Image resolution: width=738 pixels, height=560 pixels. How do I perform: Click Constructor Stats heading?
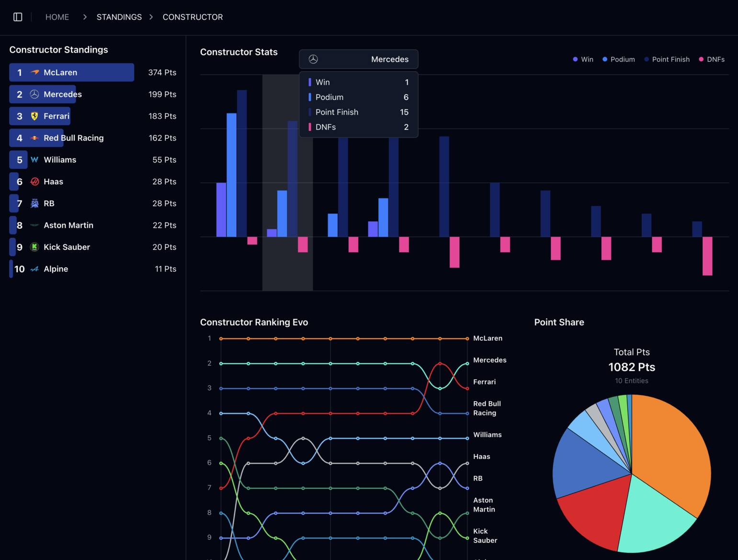pyautogui.click(x=238, y=52)
